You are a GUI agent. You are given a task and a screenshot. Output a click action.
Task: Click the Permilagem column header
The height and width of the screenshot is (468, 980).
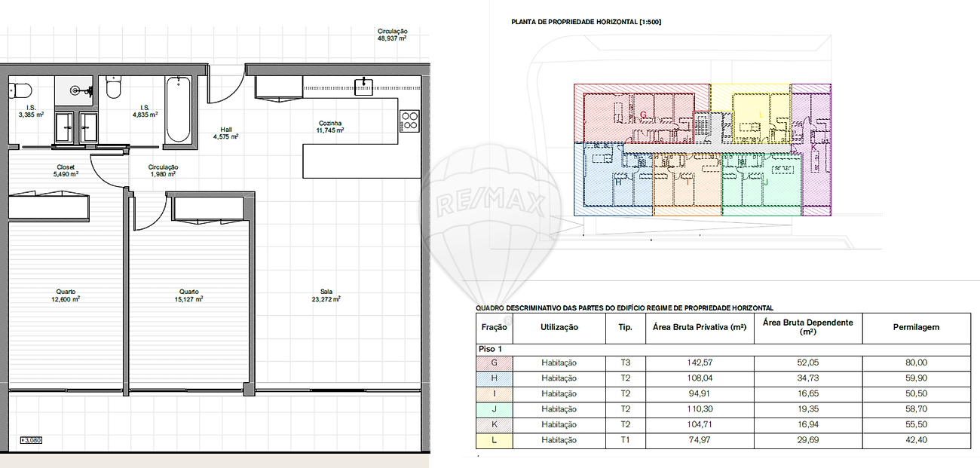click(x=916, y=327)
